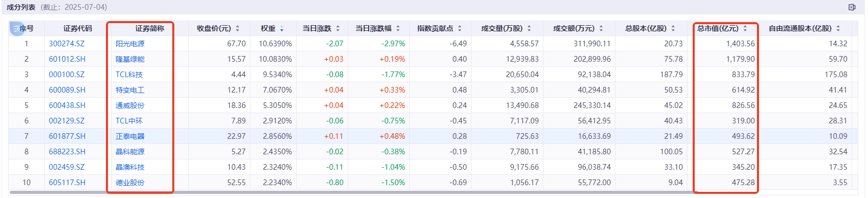Open the TCL科技 stock name link
Image resolution: width=868 pixels, height=198 pixels.
pos(129,75)
